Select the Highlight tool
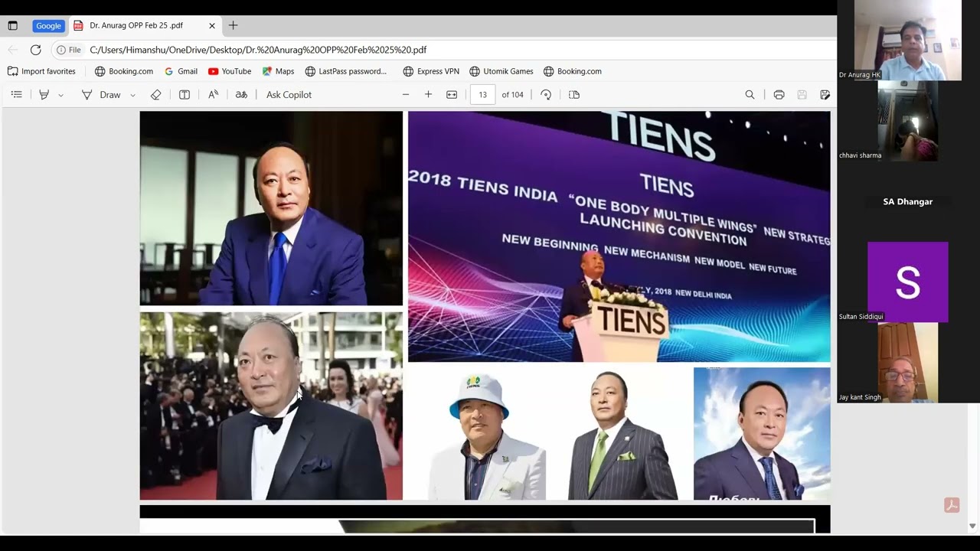Screen dimensions: 980x551 [x=44, y=95]
